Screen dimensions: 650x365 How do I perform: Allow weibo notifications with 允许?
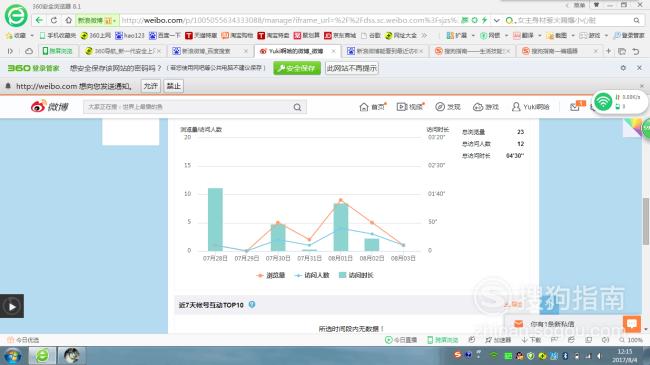point(150,86)
